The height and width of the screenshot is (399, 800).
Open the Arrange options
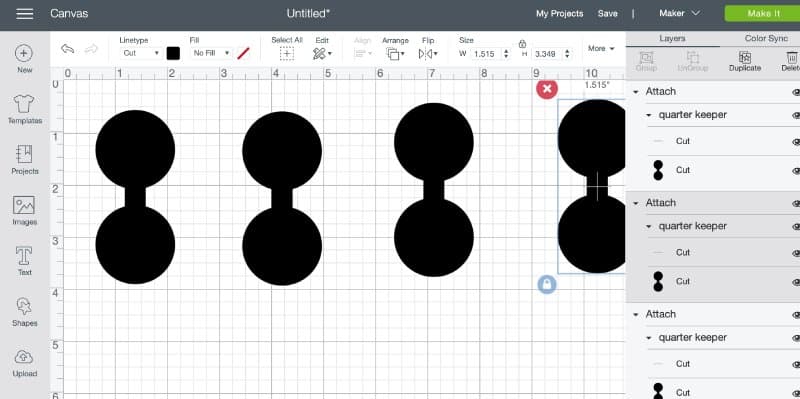pos(395,54)
